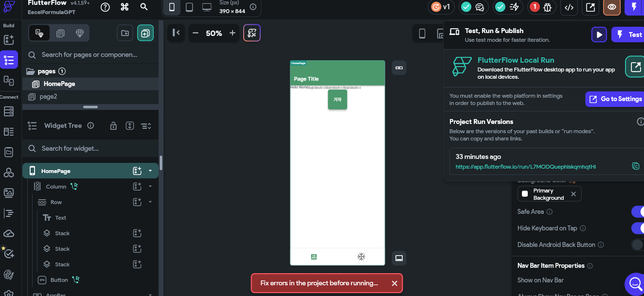Open the Tests sidebar icon with star
The image size is (644, 296).
pyautogui.click(x=9, y=253)
